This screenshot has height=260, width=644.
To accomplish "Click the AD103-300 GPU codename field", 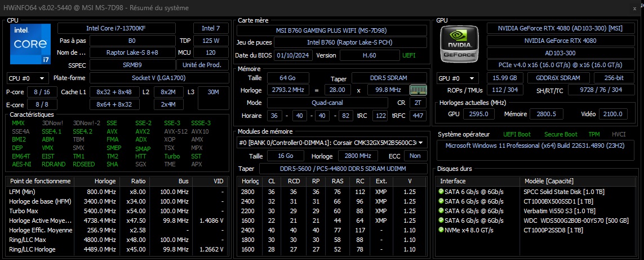I will 560,53.
